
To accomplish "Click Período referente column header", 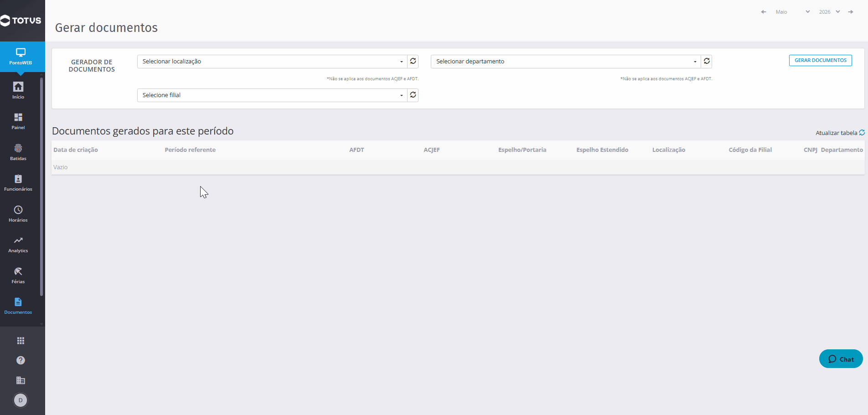I will pos(190,150).
